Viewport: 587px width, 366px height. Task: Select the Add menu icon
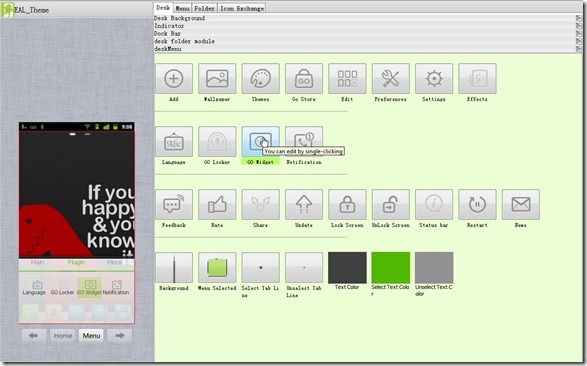point(174,79)
